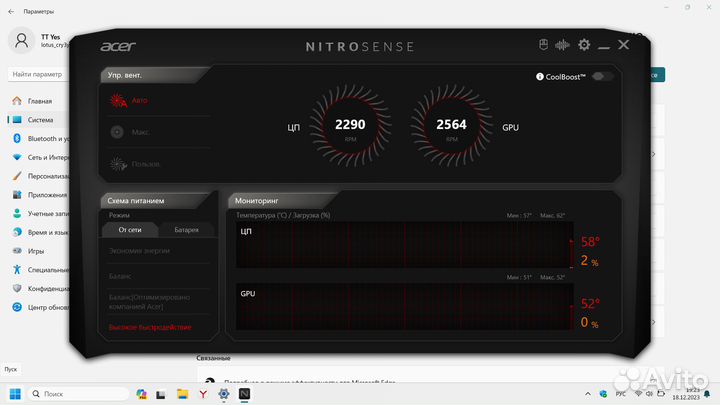720x405 pixels.
Task: Click the GPU fan speed dial
Action: [x=452, y=125]
